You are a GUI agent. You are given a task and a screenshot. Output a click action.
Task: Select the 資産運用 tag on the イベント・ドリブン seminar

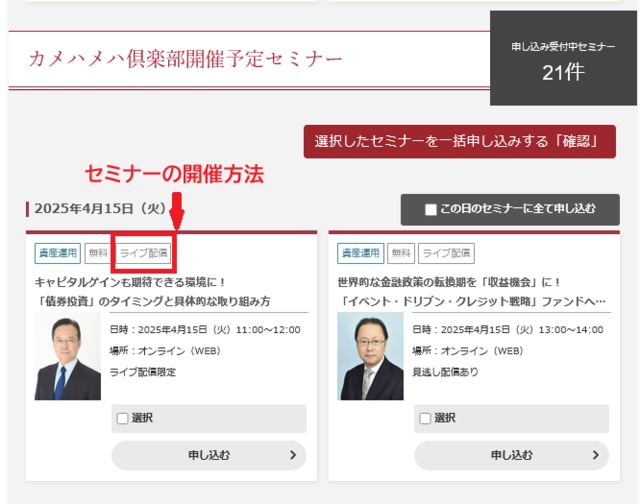[360, 253]
